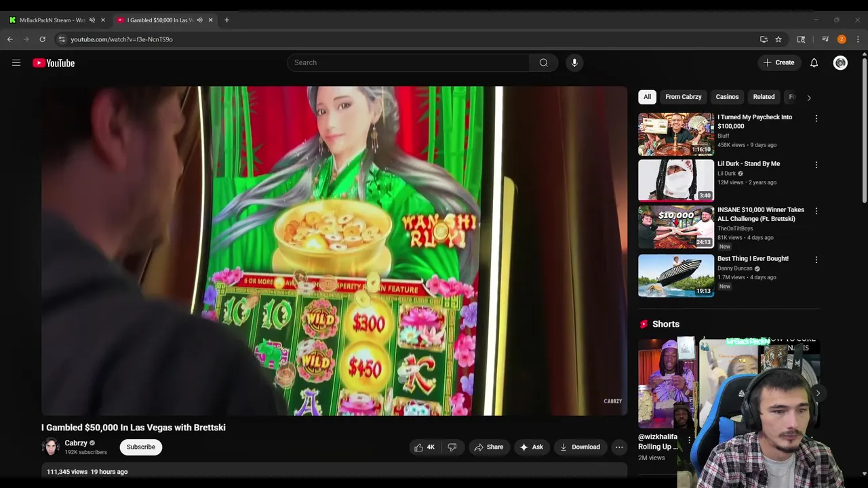Screen dimensions: 868x488
Task: Select the Related filter chip
Action: [x=764, y=97]
